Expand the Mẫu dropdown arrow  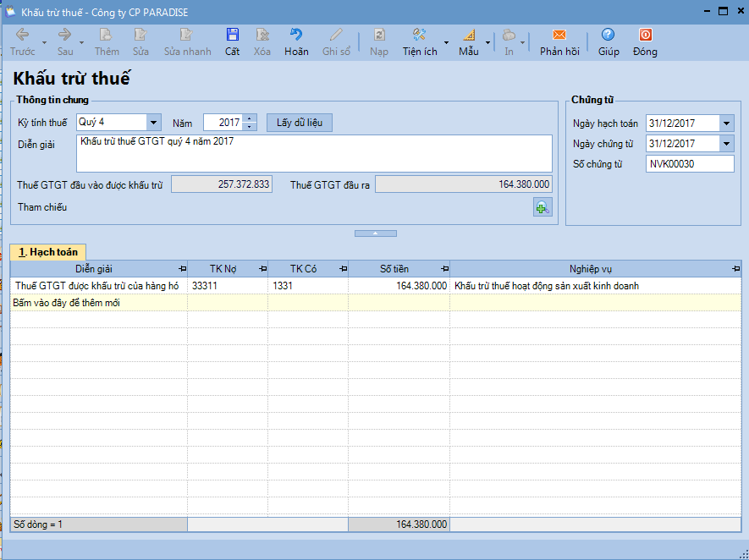487,42
